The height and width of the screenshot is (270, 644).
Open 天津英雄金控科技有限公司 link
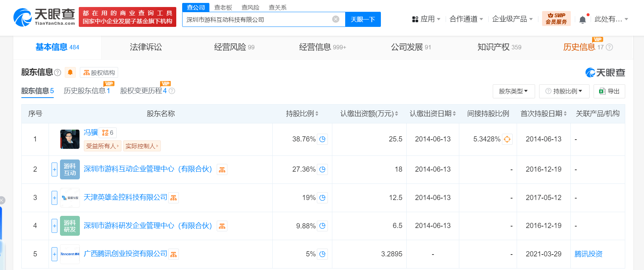point(125,197)
